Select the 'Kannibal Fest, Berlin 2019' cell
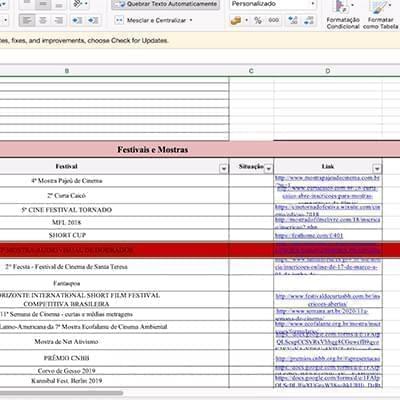400x400 pixels. pos(114,381)
